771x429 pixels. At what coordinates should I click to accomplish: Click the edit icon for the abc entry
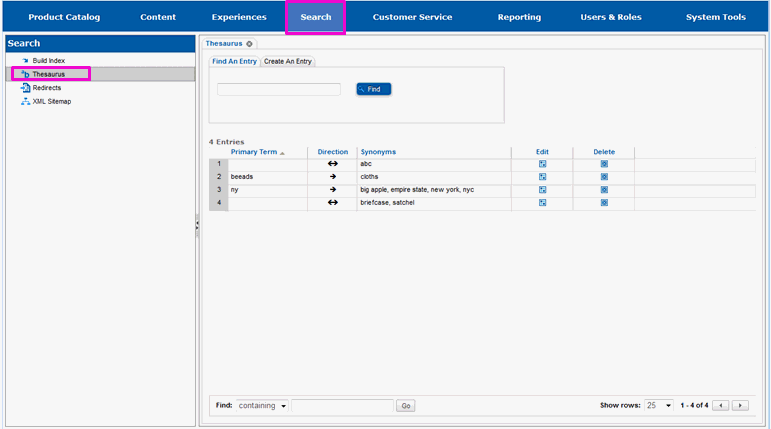(x=542, y=164)
